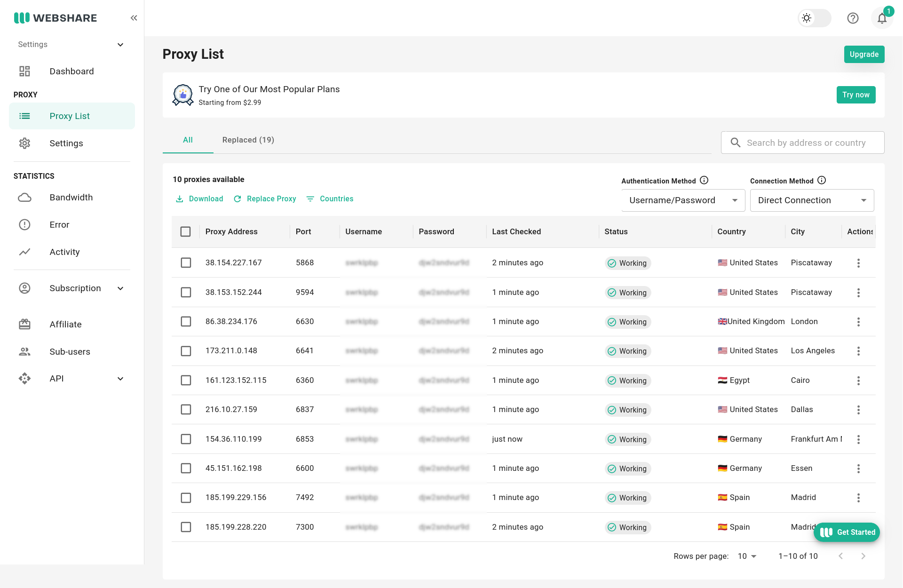
Task: Focus the search by address field
Action: [806, 143]
